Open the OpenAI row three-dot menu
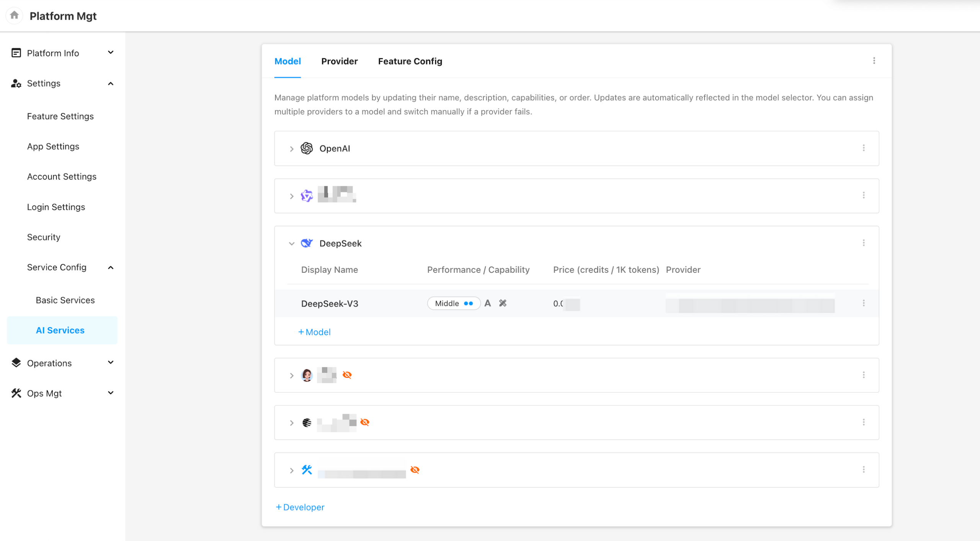Viewport: 980px width, 541px height. click(864, 148)
